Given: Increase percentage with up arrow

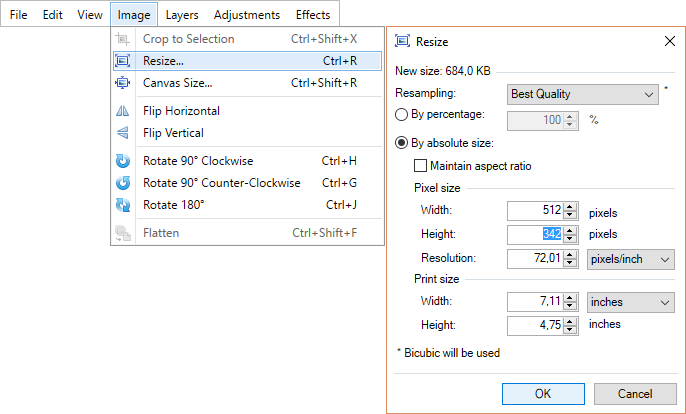Looking at the screenshot, I should tap(570, 117).
